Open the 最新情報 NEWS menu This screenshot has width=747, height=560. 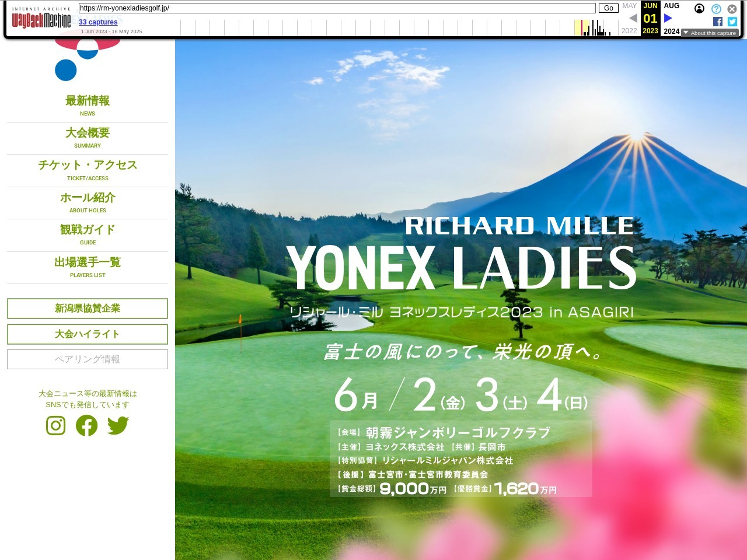88,106
